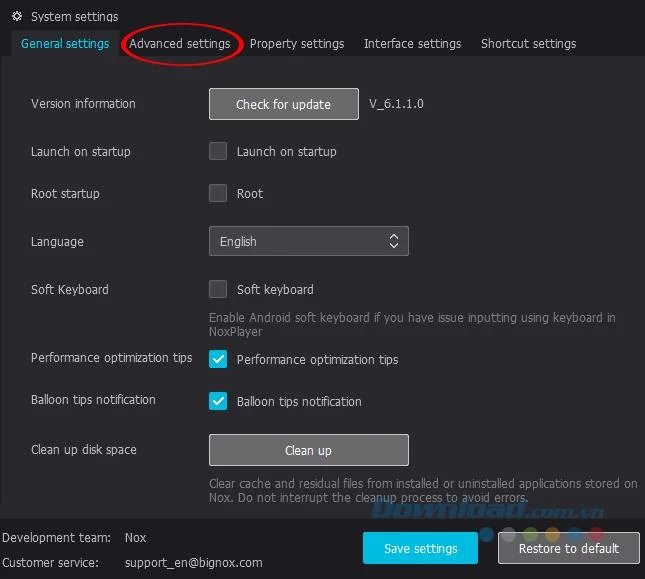Viewport: 645px width, 579px height.
Task: Click the 'Nox' development team value
Action: pyautogui.click(x=135, y=537)
